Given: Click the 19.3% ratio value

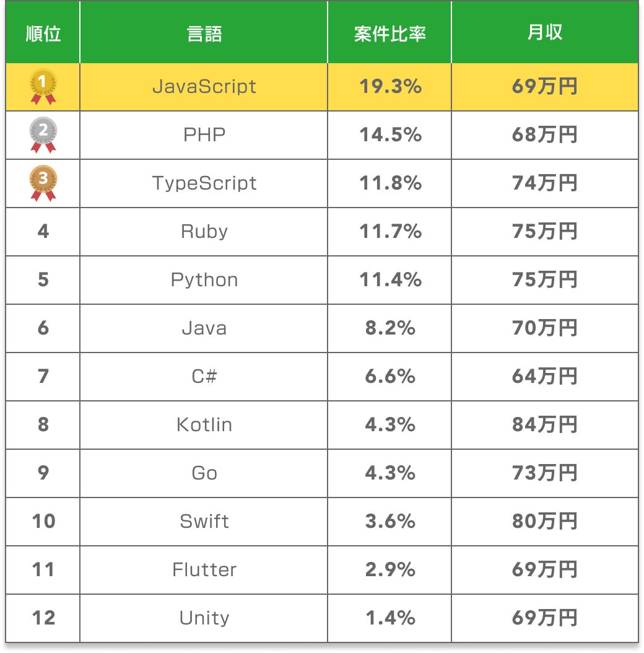Looking at the screenshot, I should [390, 87].
